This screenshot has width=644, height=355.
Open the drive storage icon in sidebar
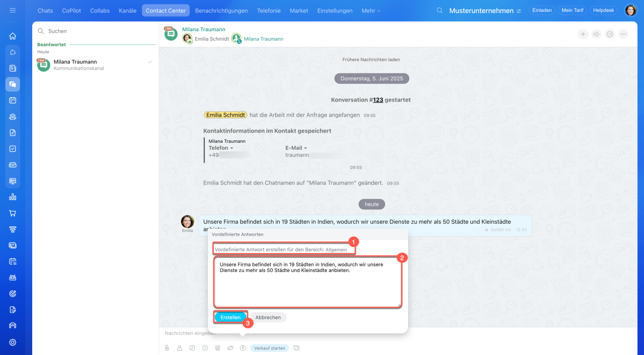pyautogui.click(x=13, y=165)
